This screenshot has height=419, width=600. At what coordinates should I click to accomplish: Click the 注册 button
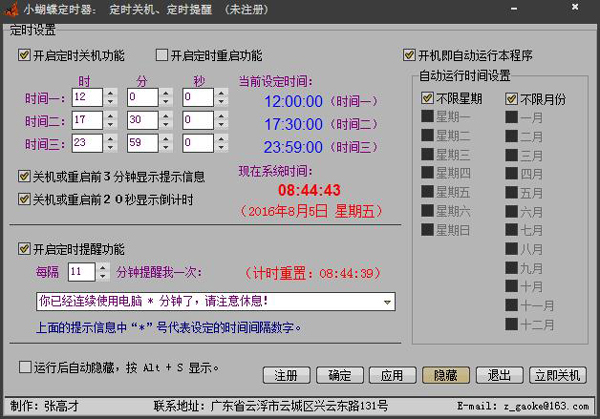pos(286,375)
